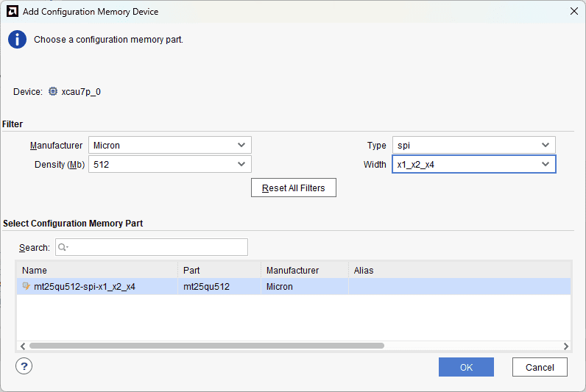Screen dimensions: 586x392
Task: Click the horizontal scrollbar right arrow
Action: tap(565, 346)
